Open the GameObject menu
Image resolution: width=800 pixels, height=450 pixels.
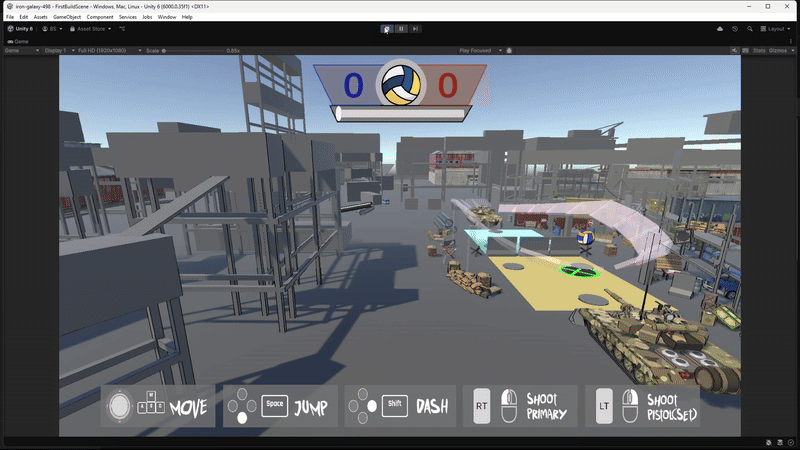click(x=67, y=17)
